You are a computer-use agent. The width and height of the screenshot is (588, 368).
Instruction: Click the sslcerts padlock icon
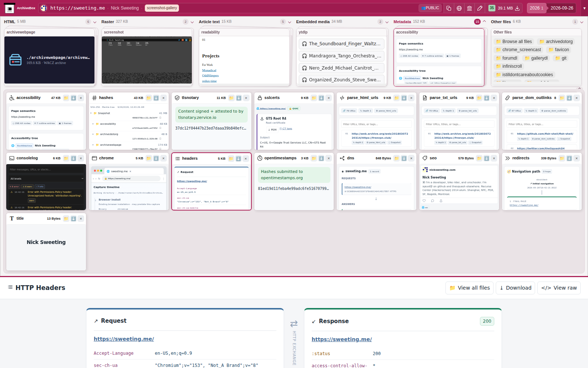(x=260, y=98)
